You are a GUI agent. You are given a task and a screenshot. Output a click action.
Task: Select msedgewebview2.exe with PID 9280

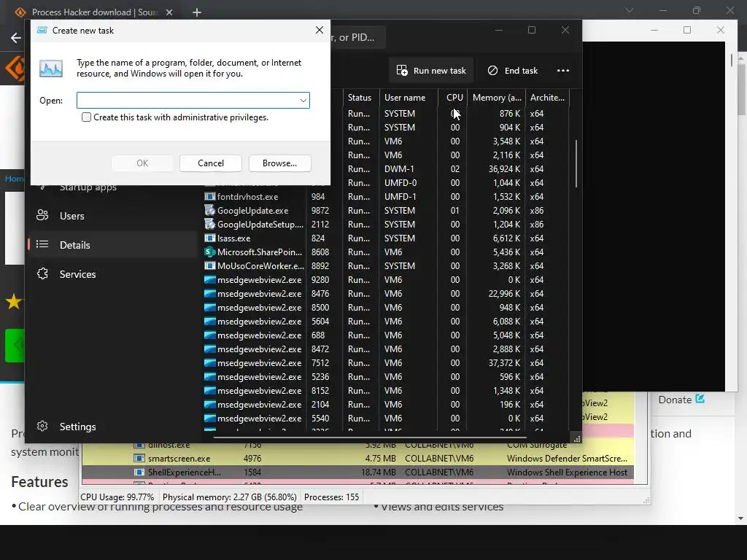click(x=386, y=279)
